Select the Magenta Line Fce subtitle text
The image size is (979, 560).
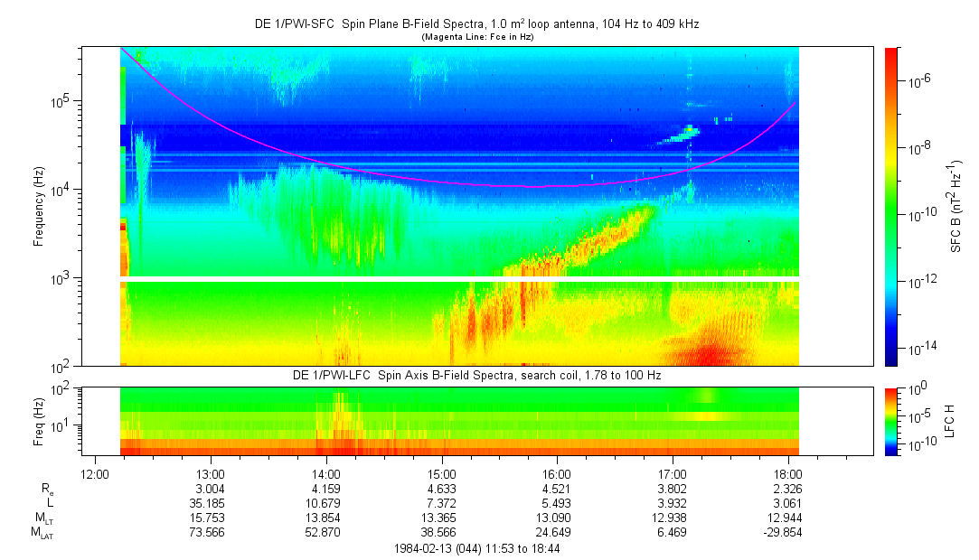pyautogui.click(x=476, y=37)
